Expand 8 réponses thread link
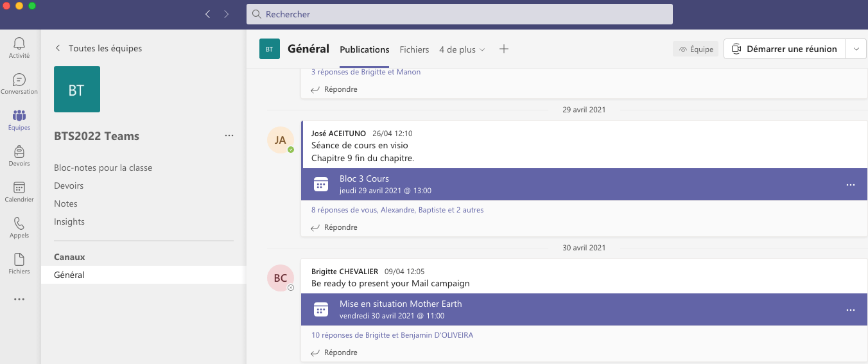The height and width of the screenshot is (364, 868). tap(397, 210)
